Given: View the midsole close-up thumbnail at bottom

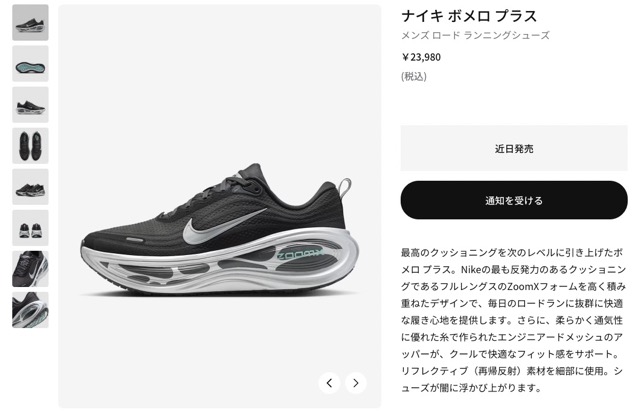Looking at the screenshot, I should tap(30, 310).
